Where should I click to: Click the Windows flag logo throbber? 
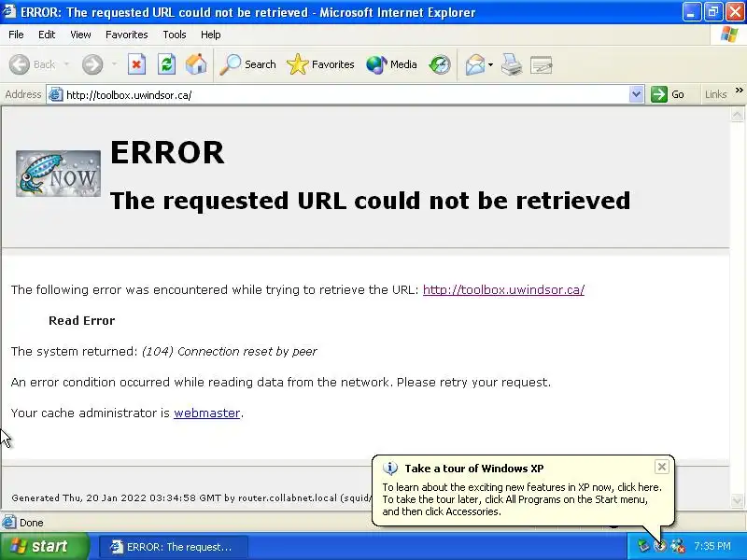(x=728, y=35)
